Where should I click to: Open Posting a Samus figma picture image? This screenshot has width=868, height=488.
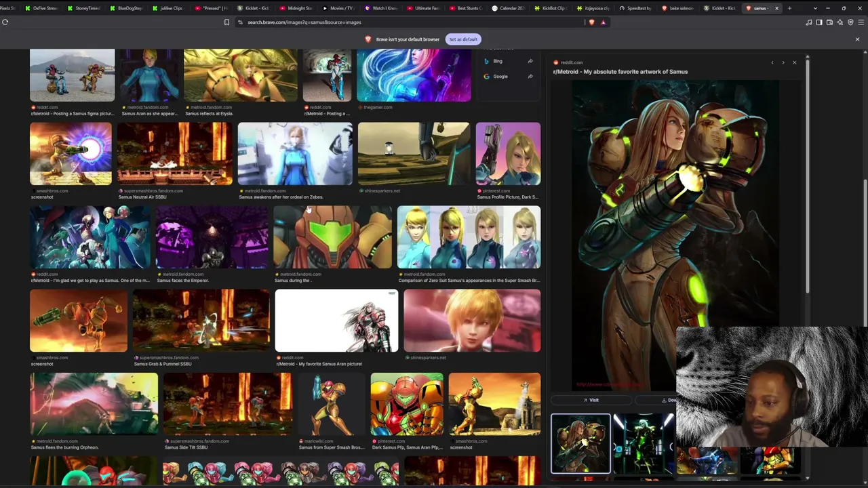72,75
